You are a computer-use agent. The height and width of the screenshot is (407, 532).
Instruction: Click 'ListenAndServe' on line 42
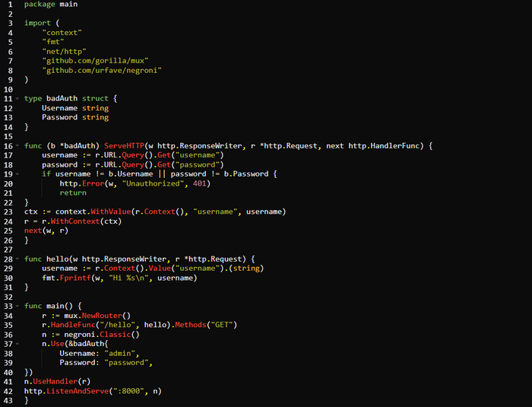[x=78, y=391]
